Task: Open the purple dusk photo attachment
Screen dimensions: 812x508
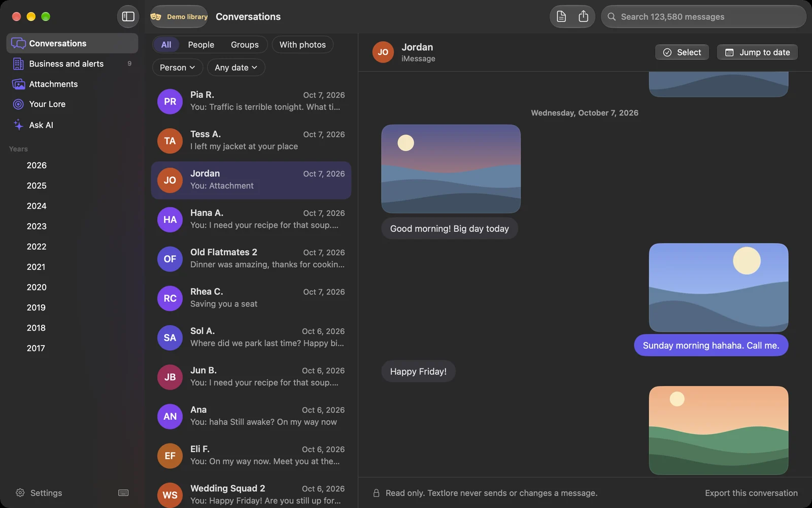Action: point(451,169)
